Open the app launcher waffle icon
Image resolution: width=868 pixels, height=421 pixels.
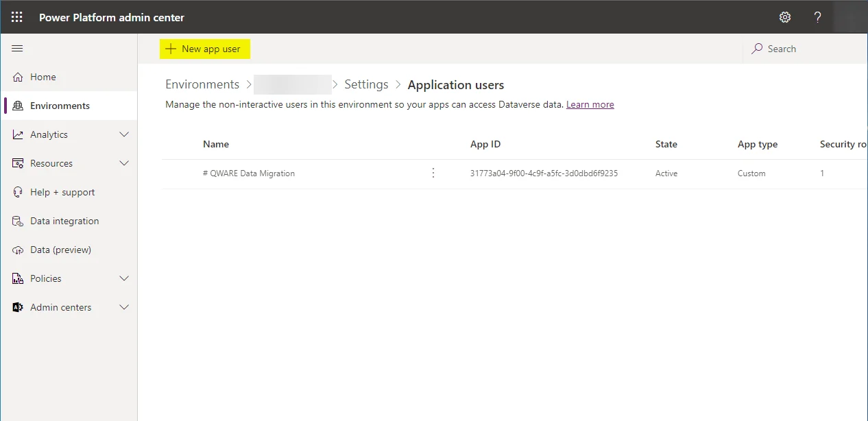17,17
